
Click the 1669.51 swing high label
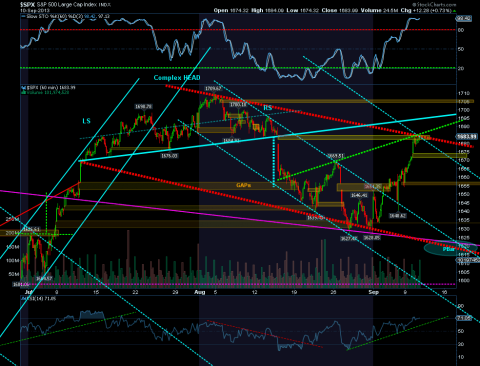[336, 156]
